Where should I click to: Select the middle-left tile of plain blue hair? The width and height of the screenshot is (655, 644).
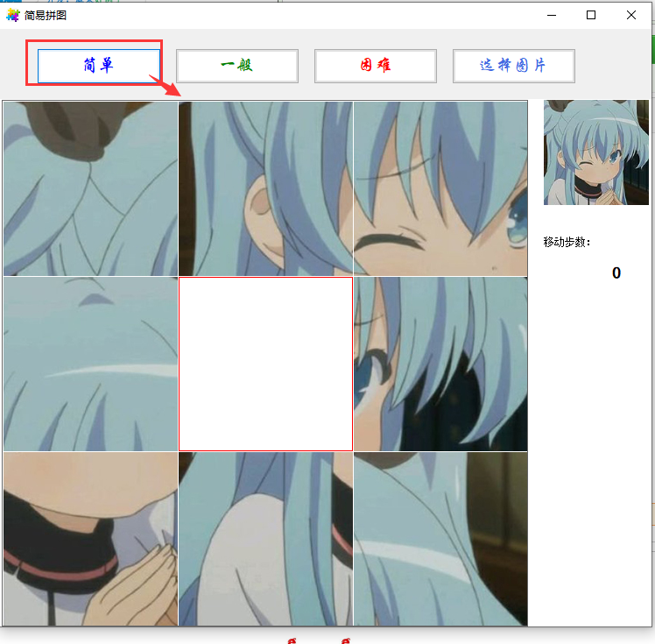[x=90, y=364]
